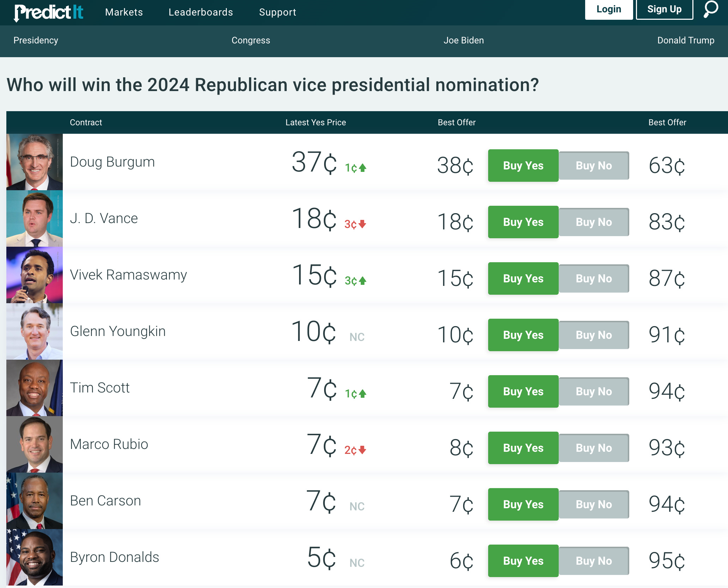The height and width of the screenshot is (588, 728).
Task: Buy Yes on Ben Carson
Action: click(x=523, y=504)
